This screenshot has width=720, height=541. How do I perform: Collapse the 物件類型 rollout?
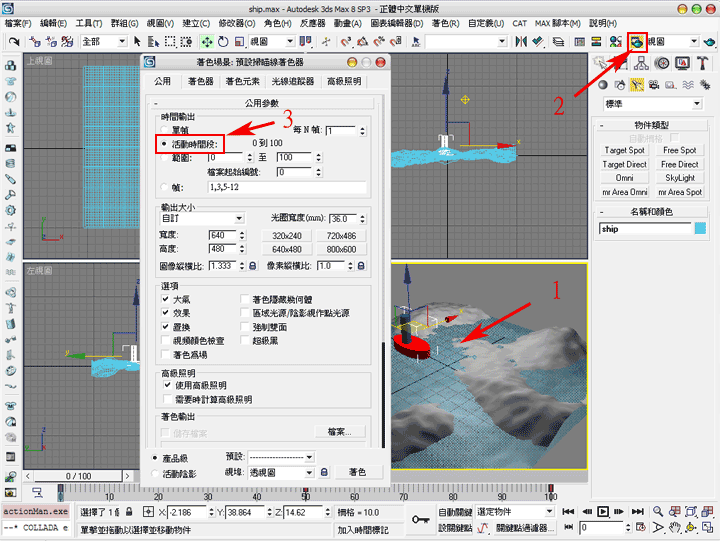(x=652, y=125)
